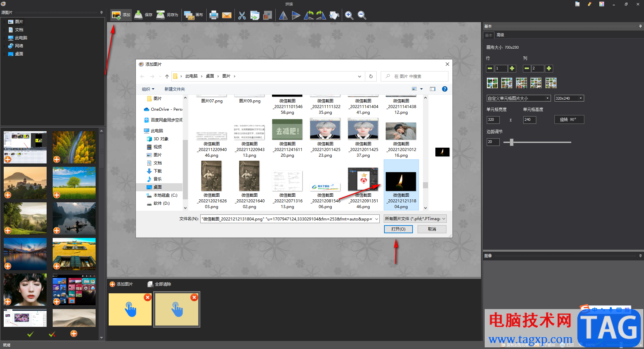
Task: Click 新建文件夹 in dialog toolbar
Action: tap(175, 89)
